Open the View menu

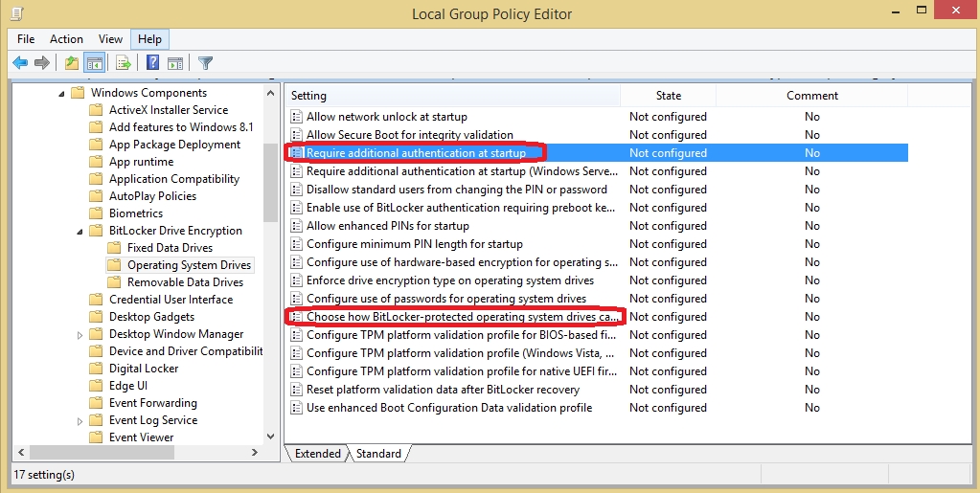click(x=110, y=38)
